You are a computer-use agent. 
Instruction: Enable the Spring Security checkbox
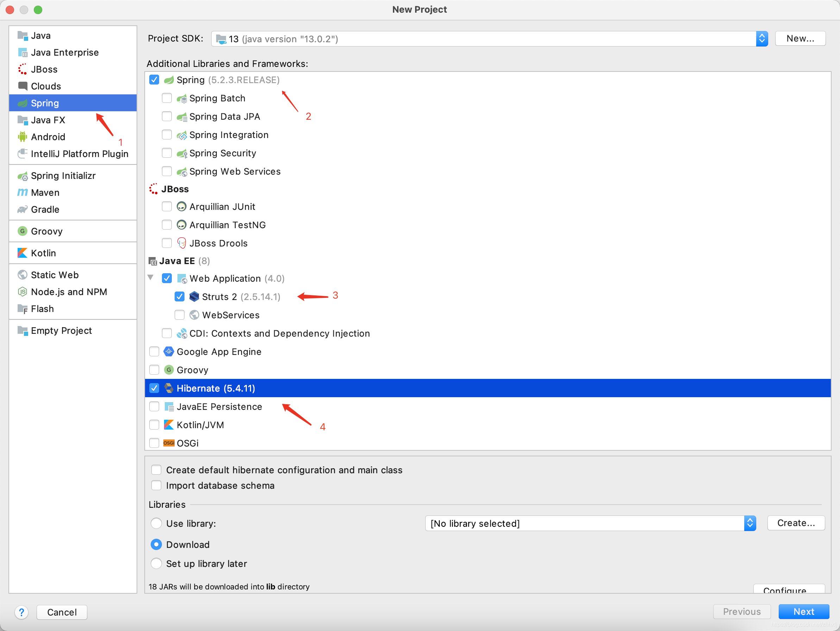tap(167, 153)
